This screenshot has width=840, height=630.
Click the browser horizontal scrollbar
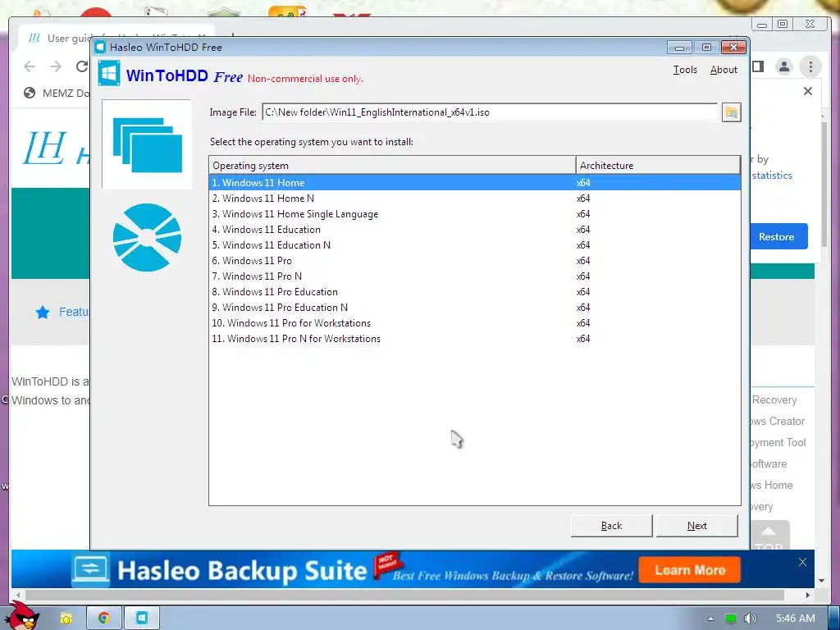pyautogui.click(x=405, y=595)
